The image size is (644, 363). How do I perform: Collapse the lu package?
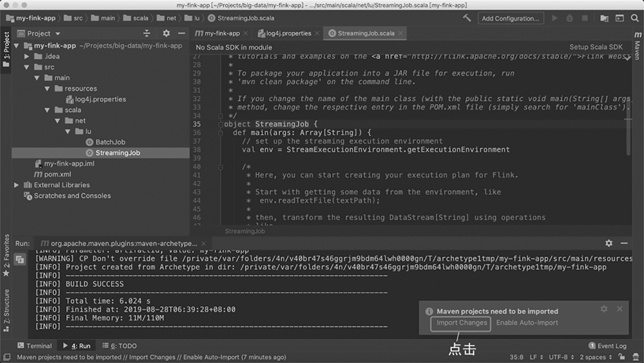click(x=68, y=131)
